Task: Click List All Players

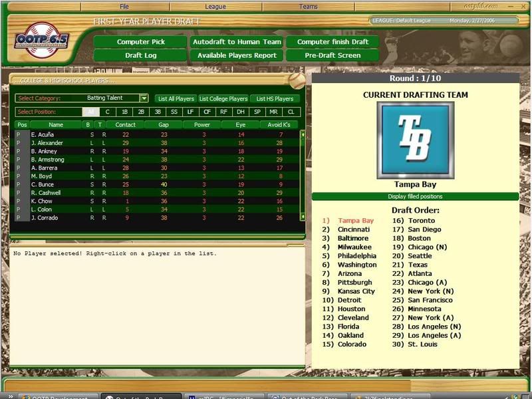Action: click(176, 98)
